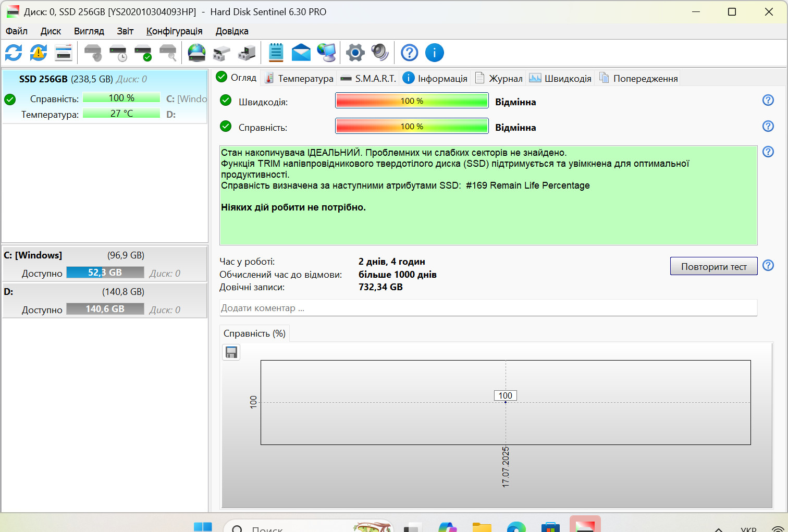Viewport: 788px width, 532px height.
Task: Open configuration via the gear icon
Action: pyautogui.click(x=355, y=53)
